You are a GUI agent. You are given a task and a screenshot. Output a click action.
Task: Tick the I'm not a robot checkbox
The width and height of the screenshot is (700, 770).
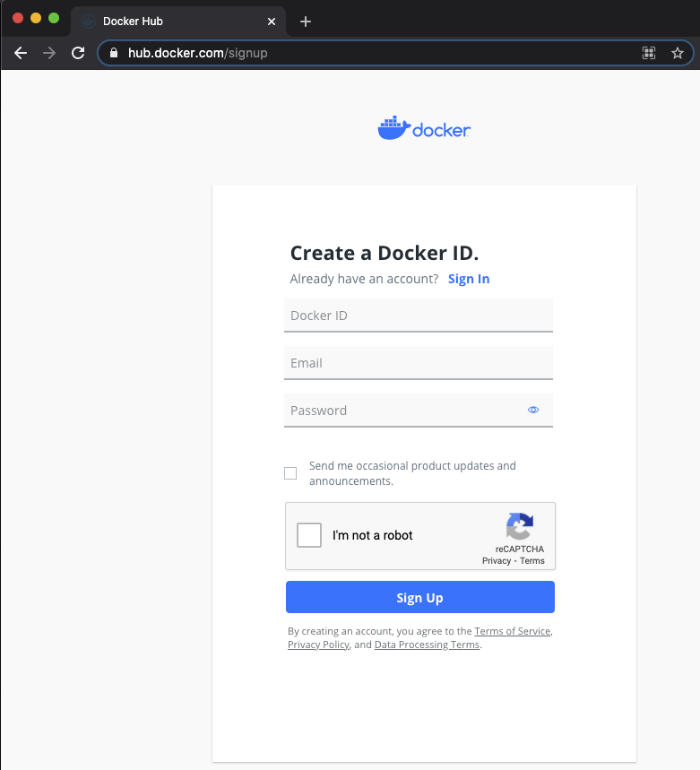[x=309, y=535]
